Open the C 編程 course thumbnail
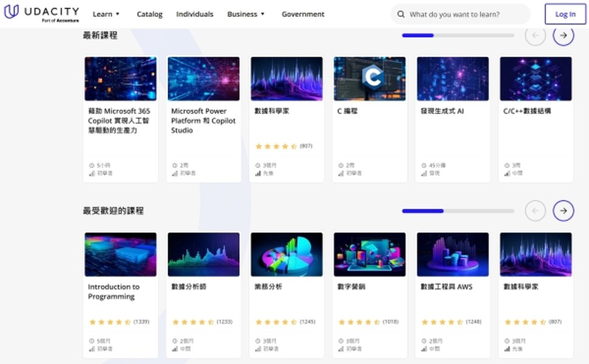 tap(370, 79)
